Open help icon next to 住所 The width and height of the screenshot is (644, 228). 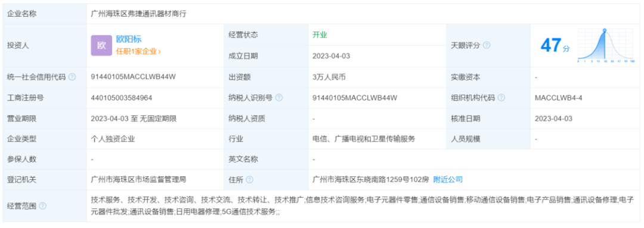tap(250, 180)
